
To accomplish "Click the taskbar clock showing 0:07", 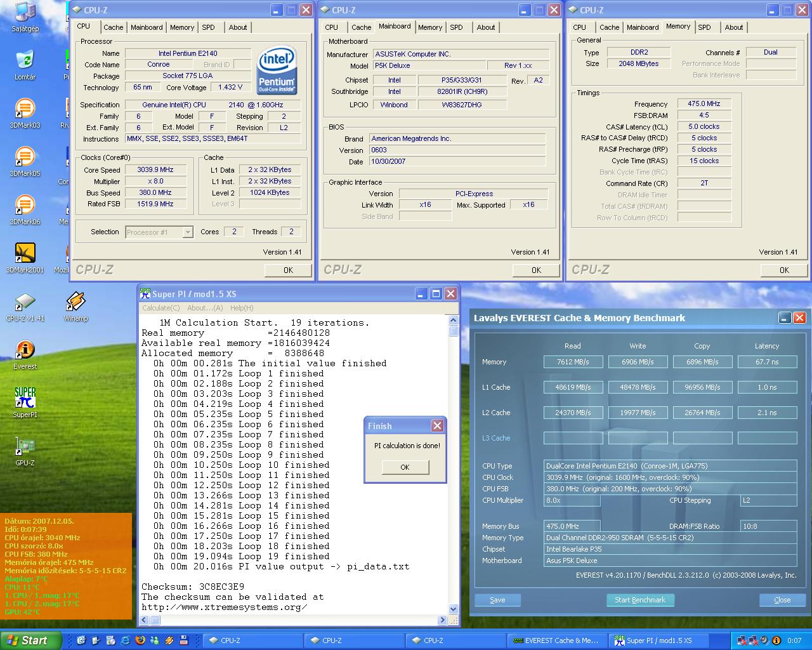I will click(794, 640).
